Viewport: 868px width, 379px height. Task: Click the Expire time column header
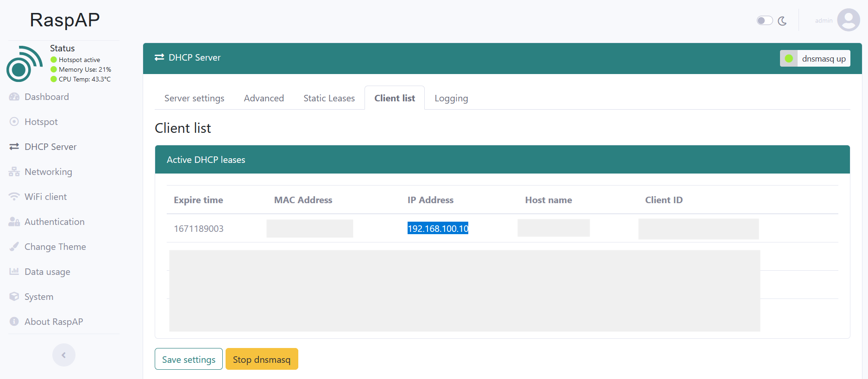pyautogui.click(x=198, y=200)
